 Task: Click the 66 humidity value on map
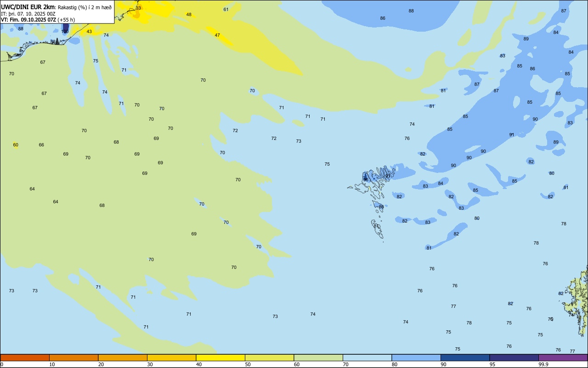[41, 145]
